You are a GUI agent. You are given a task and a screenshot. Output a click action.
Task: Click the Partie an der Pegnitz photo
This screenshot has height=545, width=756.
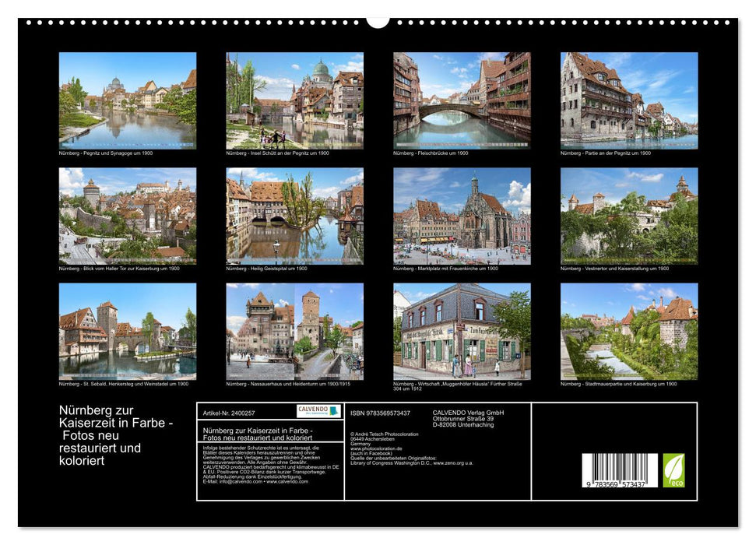(629, 100)
